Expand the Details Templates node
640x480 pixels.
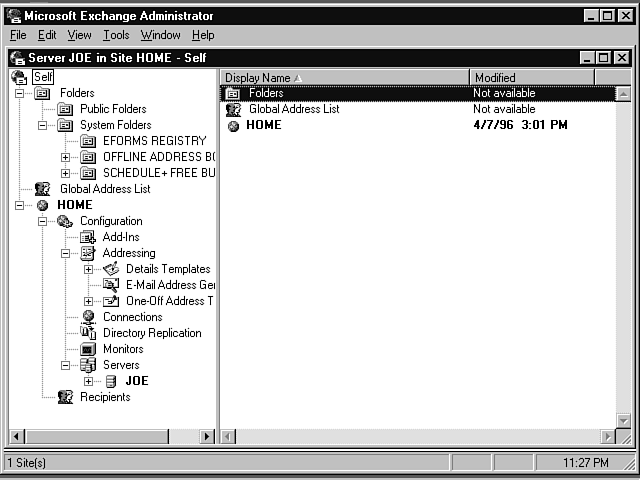pyautogui.click(x=89, y=269)
